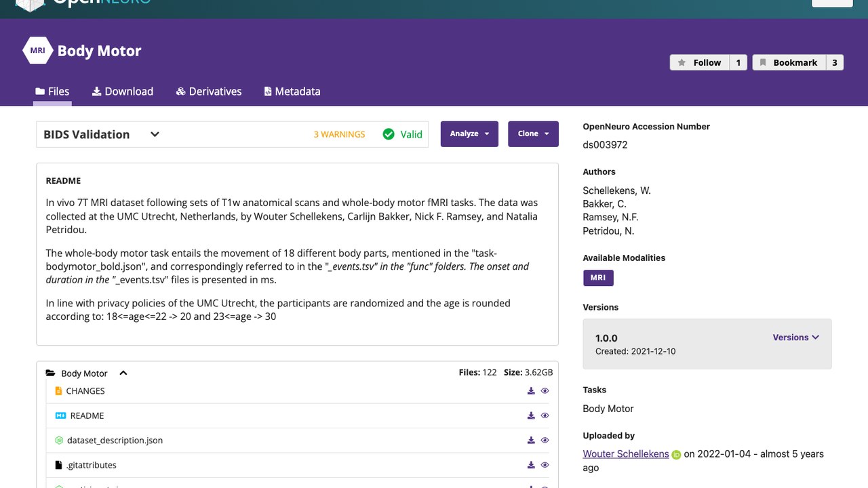Image resolution: width=868 pixels, height=488 pixels.
Task: Open the Derivatives tab
Action: pyautogui.click(x=209, y=91)
